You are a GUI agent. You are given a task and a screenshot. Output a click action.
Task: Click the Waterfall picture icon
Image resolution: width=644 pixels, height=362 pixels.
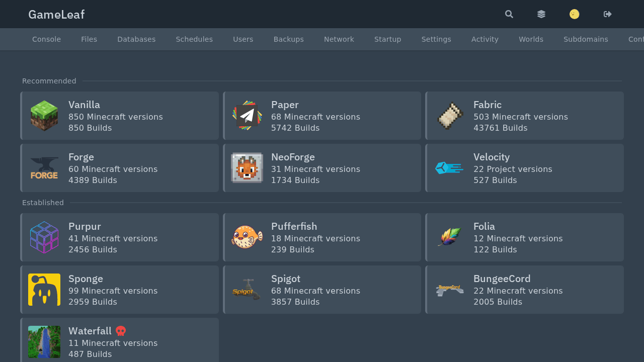[x=44, y=342]
